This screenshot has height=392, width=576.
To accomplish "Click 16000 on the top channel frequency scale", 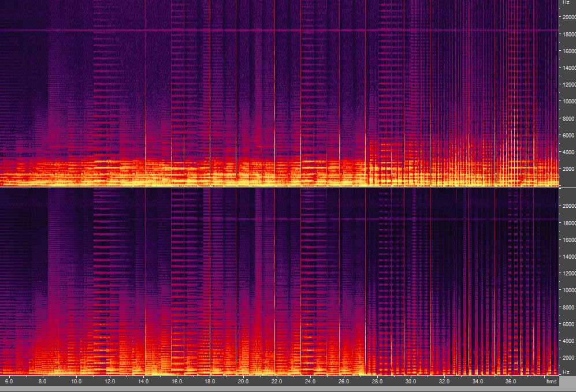I will (x=570, y=51).
